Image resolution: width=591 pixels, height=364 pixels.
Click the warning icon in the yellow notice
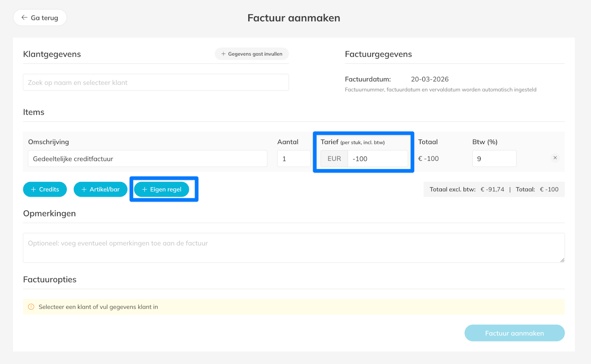(31, 307)
